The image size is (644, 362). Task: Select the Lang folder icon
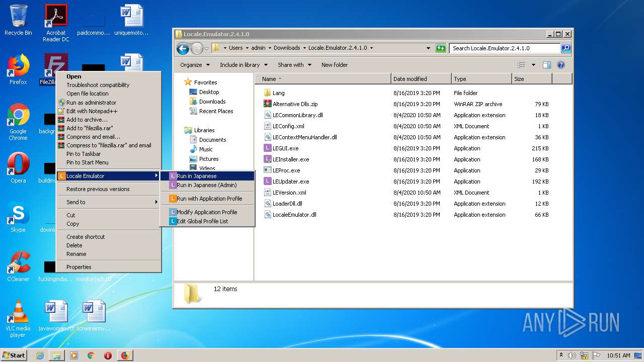pos(268,93)
